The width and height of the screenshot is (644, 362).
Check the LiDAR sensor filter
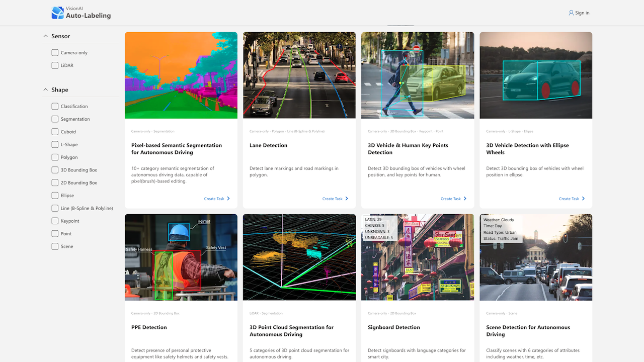pos(55,65)
